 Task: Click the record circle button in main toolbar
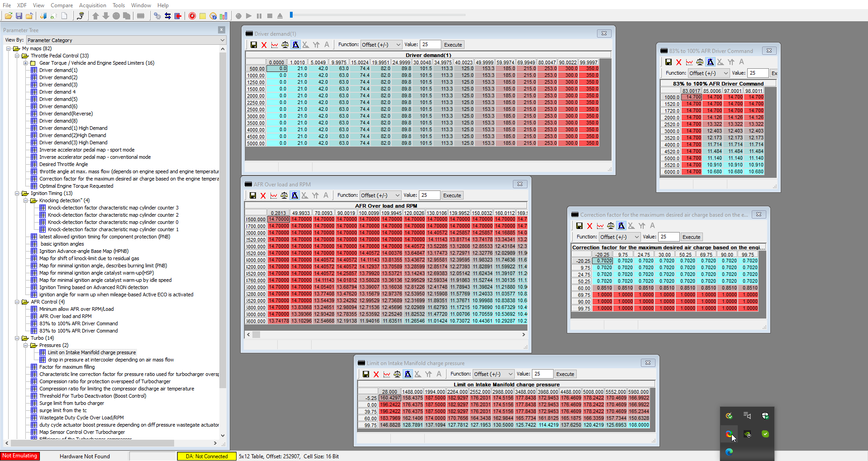click(238, 16)
